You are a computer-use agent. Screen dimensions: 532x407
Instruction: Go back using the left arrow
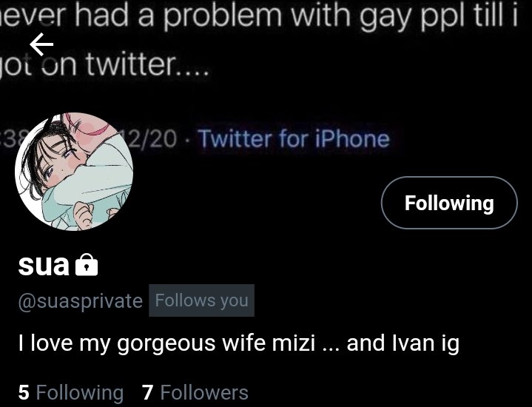[x=41, y=44]
